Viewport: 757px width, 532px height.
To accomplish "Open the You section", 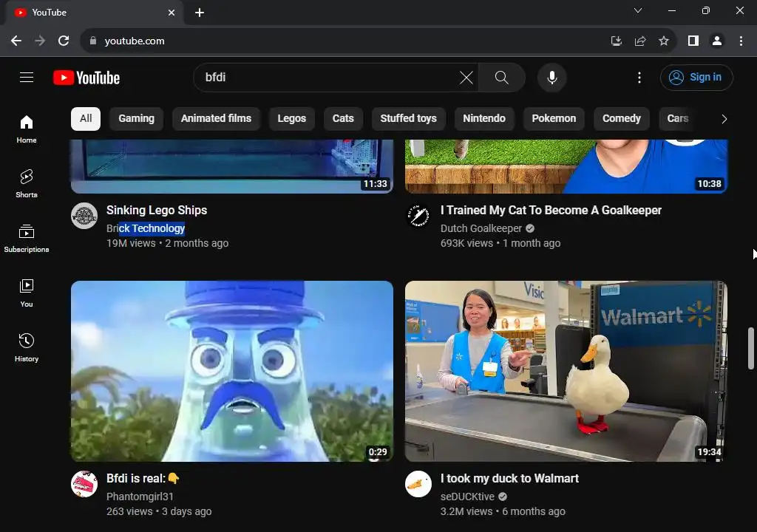I will (x=27, y=293).
